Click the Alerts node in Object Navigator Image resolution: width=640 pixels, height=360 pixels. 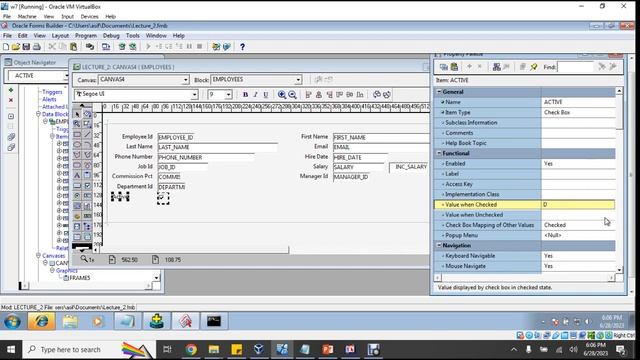coord(49,99)
